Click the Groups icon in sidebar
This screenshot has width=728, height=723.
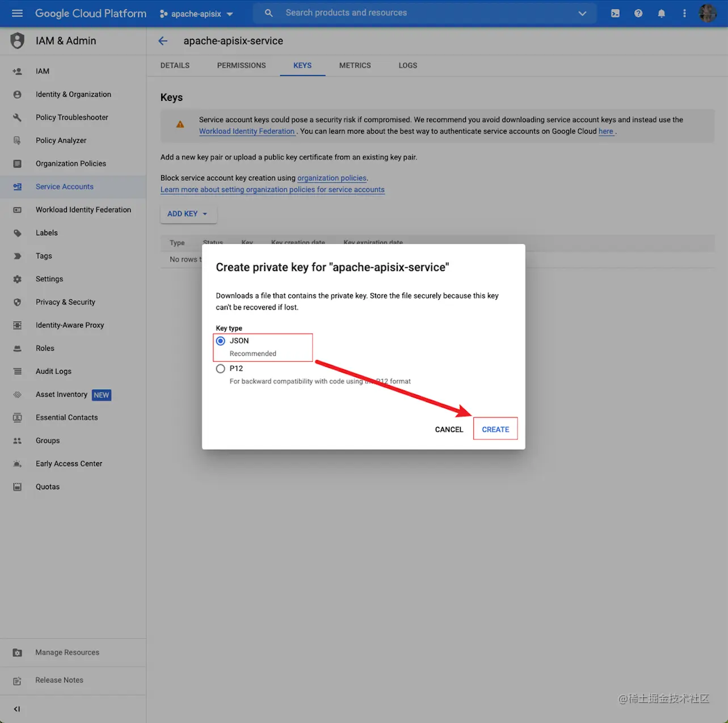click(x=18, y=441)
